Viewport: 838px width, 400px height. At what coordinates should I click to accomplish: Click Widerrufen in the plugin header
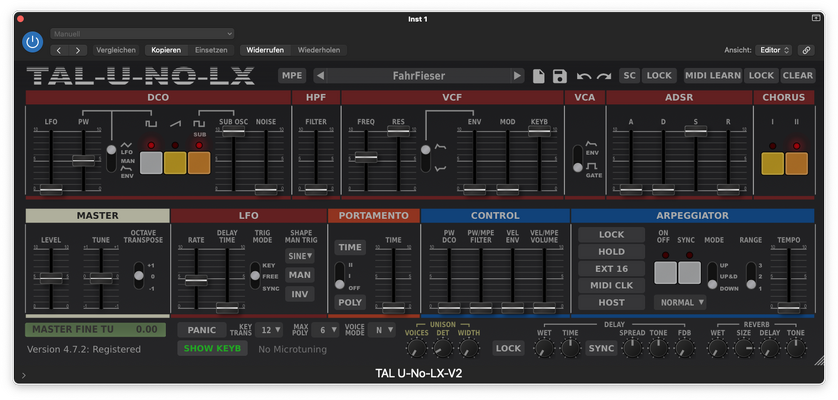pos(265,50)
